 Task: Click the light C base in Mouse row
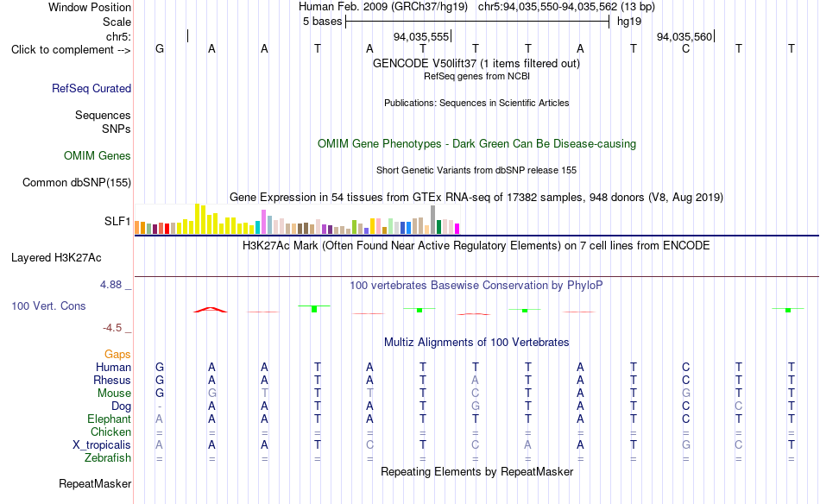pos(475,394)
